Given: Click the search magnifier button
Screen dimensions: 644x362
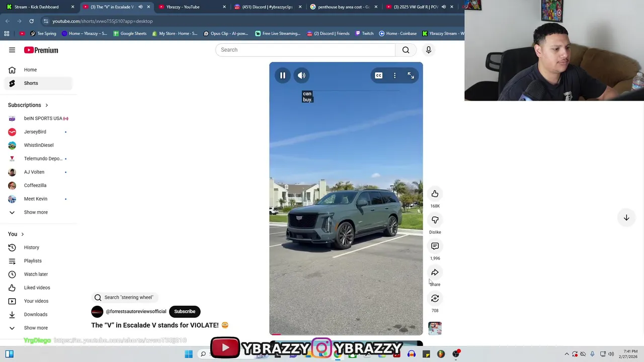Looking at the screenshot, I should tap(406, 50).
